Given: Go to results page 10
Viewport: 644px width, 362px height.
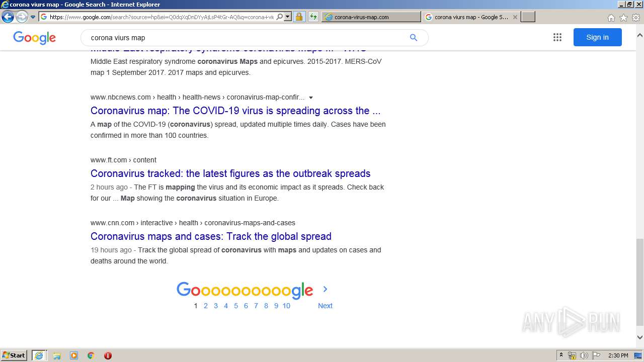Looking at the screenshot, I should click(286, 306).
